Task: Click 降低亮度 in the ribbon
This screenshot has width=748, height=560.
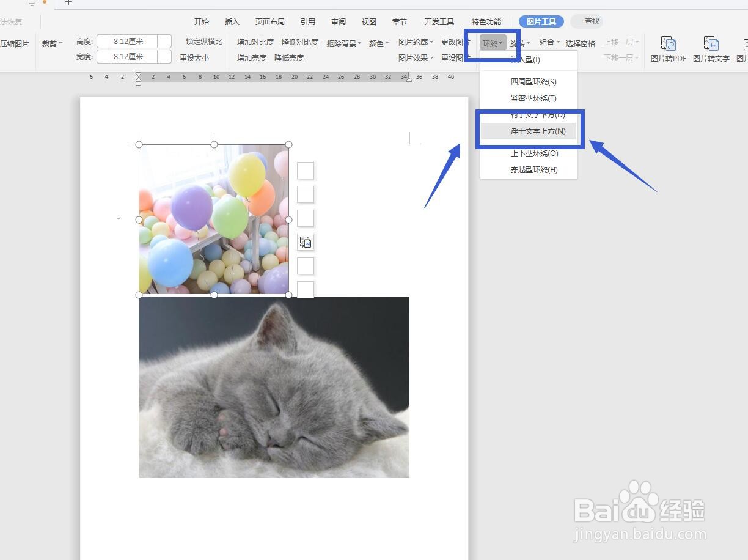Action: (x=289, y=57)
